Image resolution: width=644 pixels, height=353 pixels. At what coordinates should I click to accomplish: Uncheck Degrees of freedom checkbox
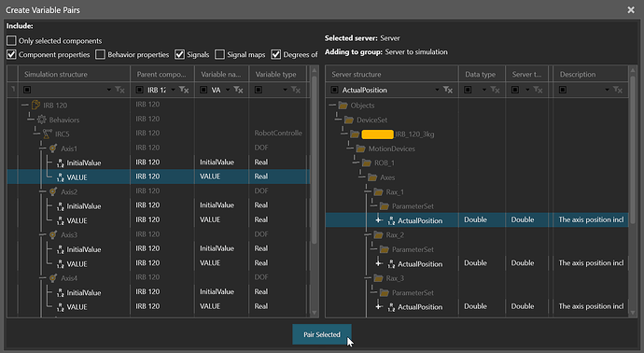(x=276, y=54)
